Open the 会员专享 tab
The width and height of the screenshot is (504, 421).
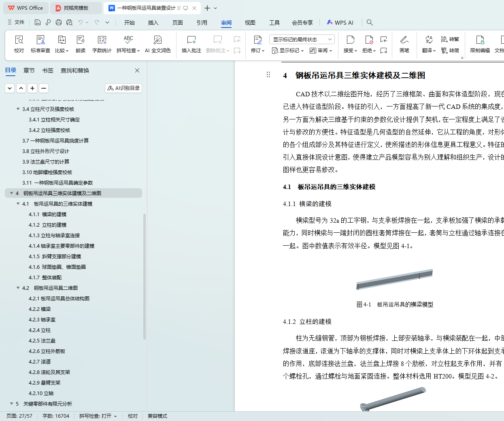click(x=302, y=23)
